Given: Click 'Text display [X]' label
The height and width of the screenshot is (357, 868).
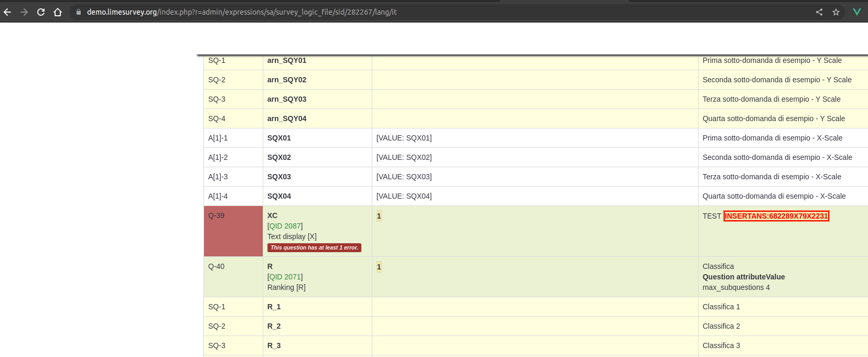Looking at the screenshot, I should (292, 236).
